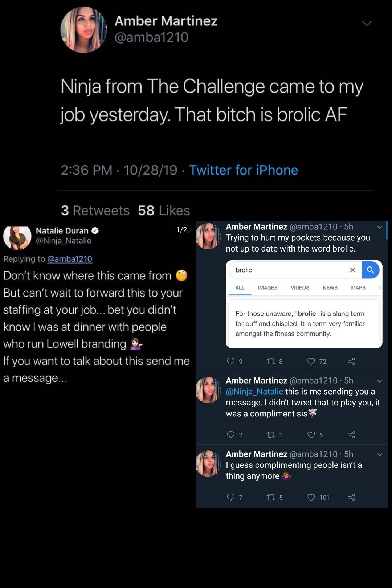The image size is (392, 588).
Task: Open Amber Martinez's profile picture
Action: tap(83, 30)
